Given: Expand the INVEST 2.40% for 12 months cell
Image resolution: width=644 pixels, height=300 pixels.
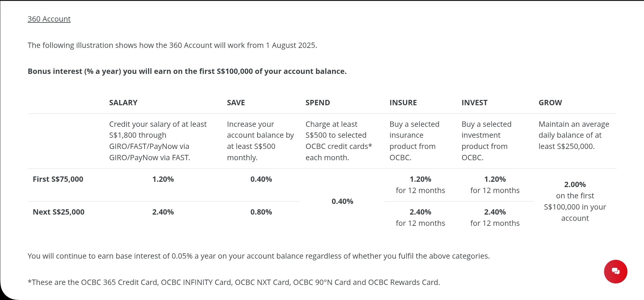Looking at the screenshot, I should click(x=495, y=217).
